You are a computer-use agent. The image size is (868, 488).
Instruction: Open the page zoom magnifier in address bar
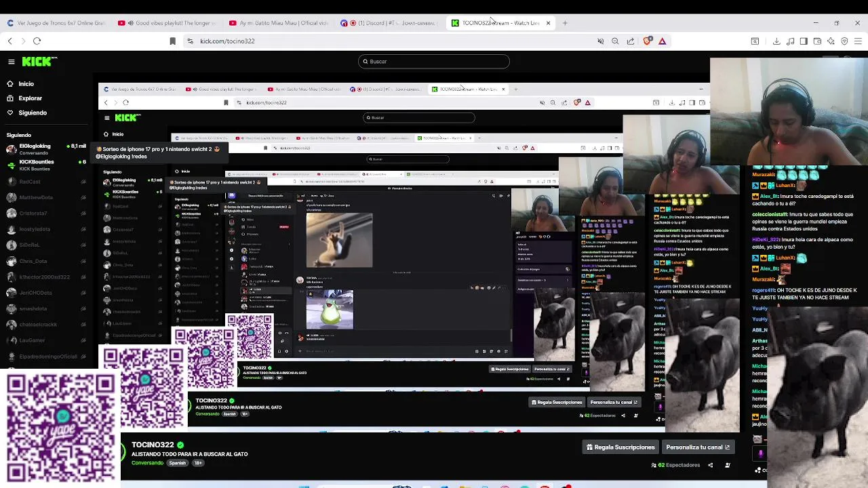(x=615, y=41)
